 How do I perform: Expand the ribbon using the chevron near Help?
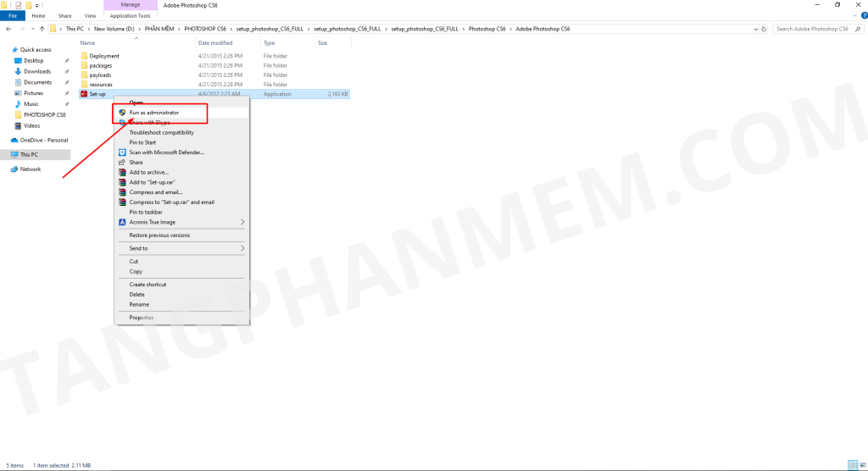[853, 15]
